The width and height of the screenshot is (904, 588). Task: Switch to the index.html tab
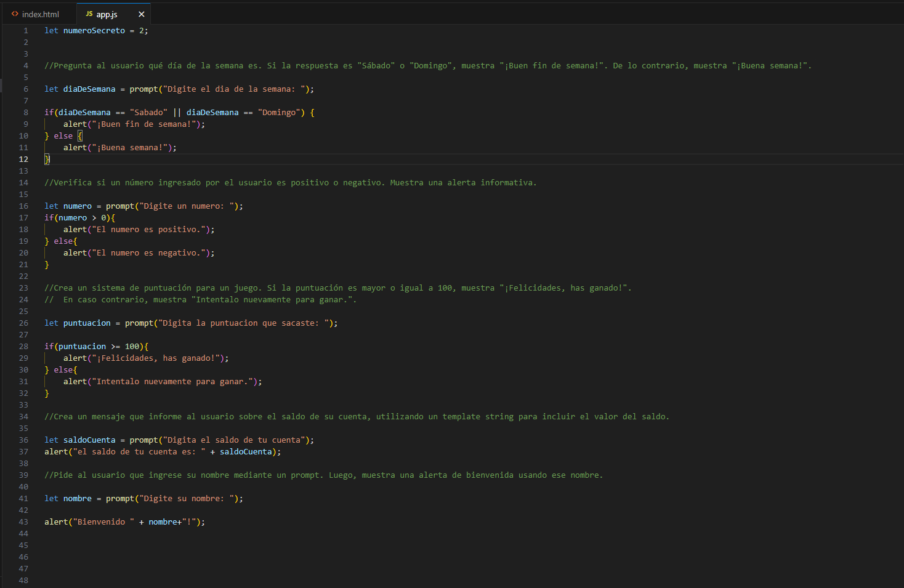pos(41,14)
